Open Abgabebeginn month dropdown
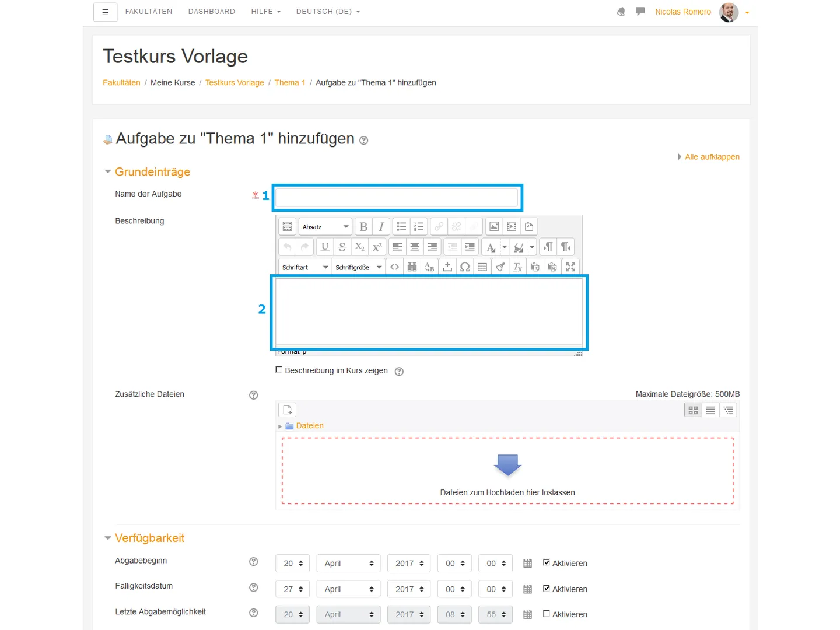This screenshot has width=840, height=630. click(348, 563)
